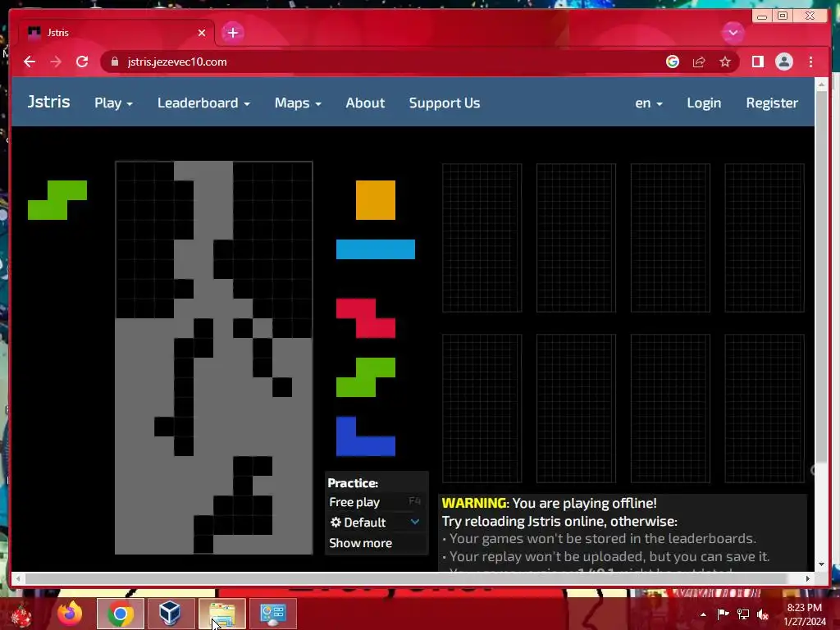This screenshot has height=630, width=840.
Task: Open Chrome three-dot menu
Action: click(x=811, y=62)
